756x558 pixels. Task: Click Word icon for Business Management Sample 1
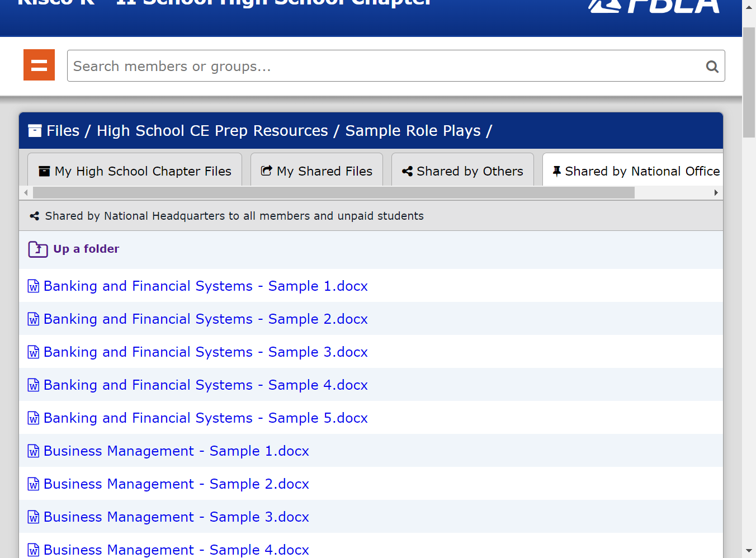[x=34, y=451]
